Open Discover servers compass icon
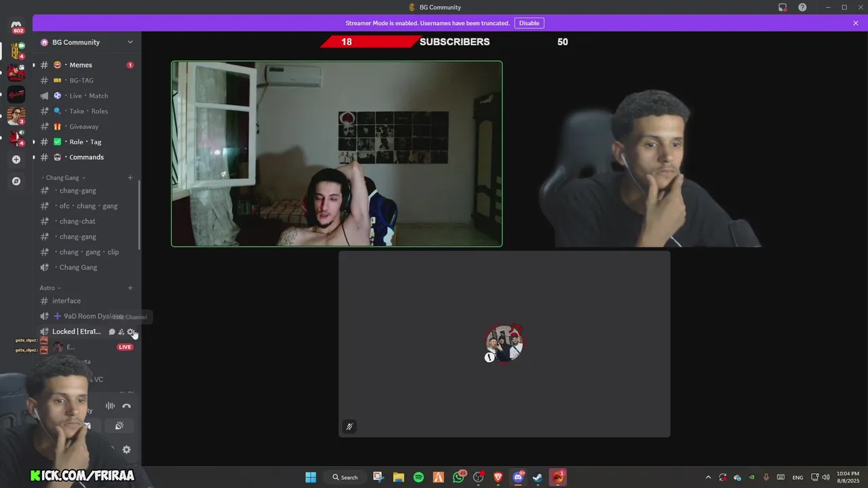 coord(16,181)
